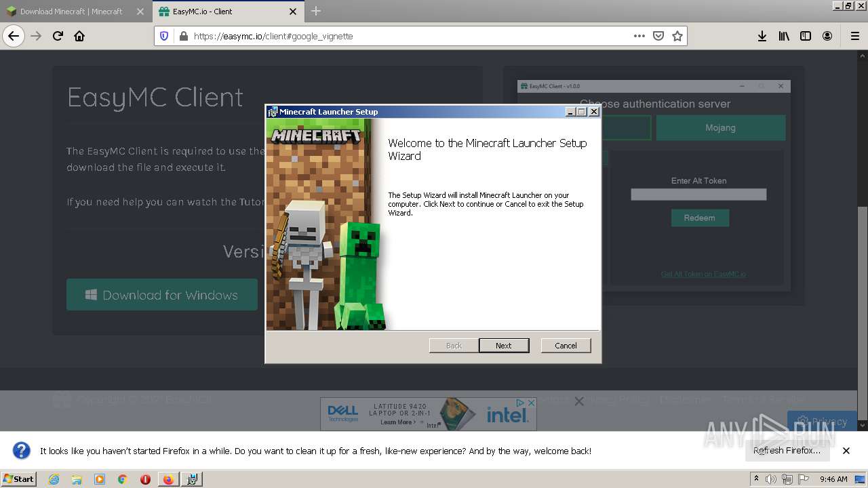Close the Download Minecraft tab
The width and height of the screenshot is (868, 488).
tap(140, 12)
